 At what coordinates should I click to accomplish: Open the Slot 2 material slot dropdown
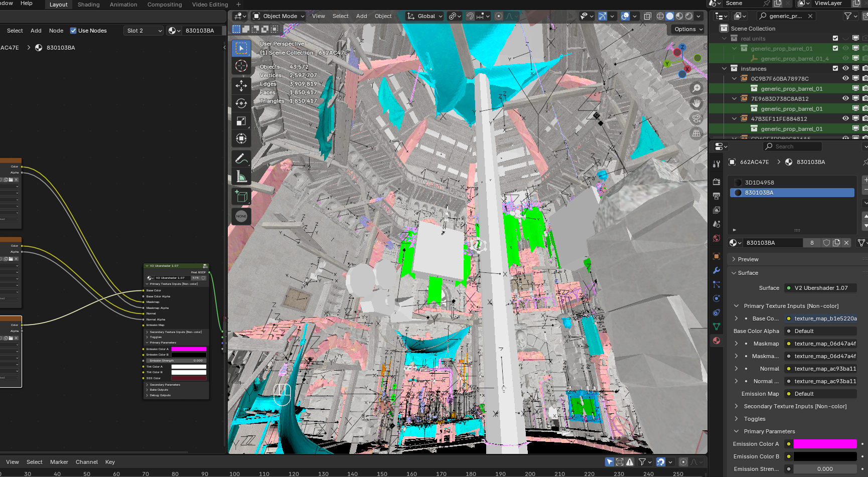pos(143,31)
